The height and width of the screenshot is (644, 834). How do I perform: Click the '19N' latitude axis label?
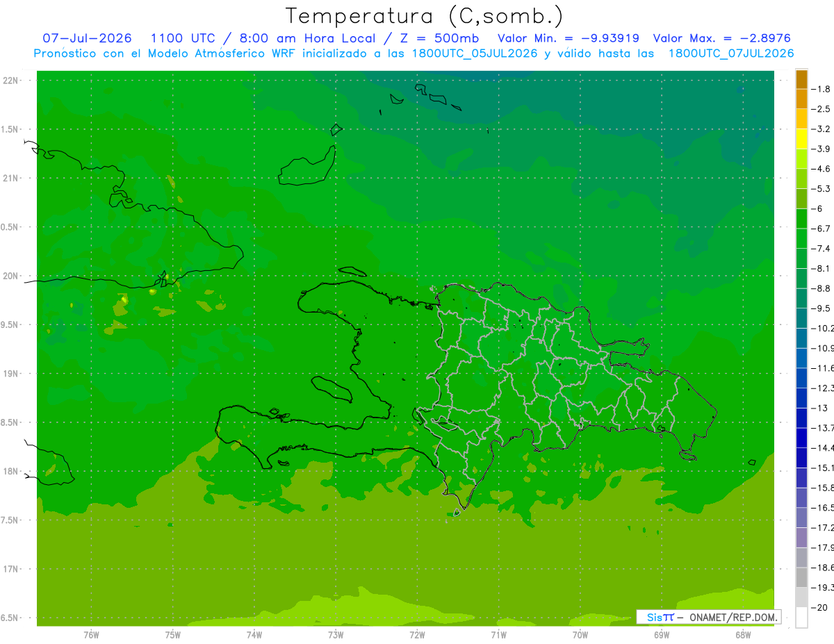click(x=11, y=373)
